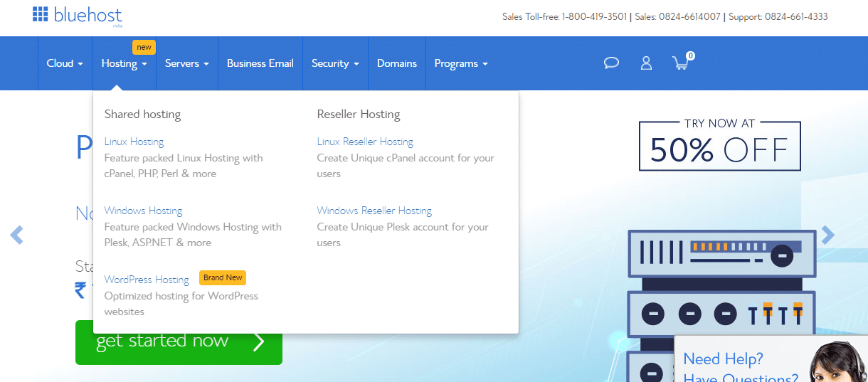
Task: Select Windows Hosting link
Action: coord(143,211)
